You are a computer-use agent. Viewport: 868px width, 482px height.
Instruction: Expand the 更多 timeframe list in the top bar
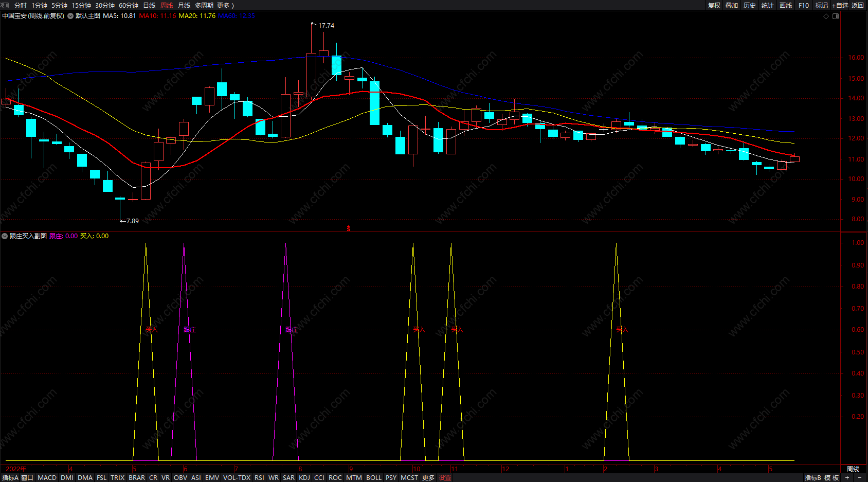click(225, 5)
